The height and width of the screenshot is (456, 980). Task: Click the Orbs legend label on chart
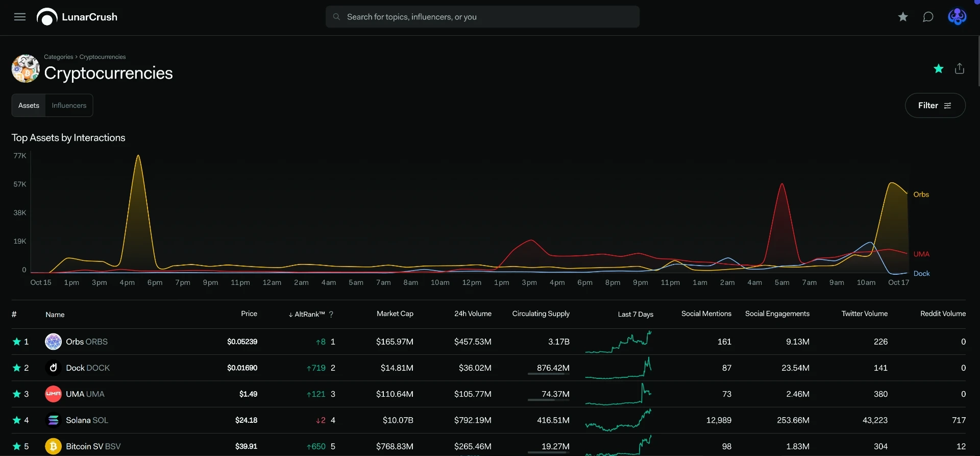tap(921, 195)
